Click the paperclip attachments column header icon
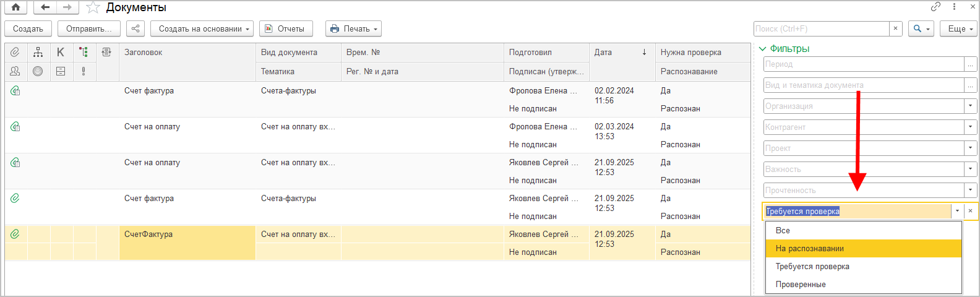This screenshot has width=980, height=297. [15, 53]
